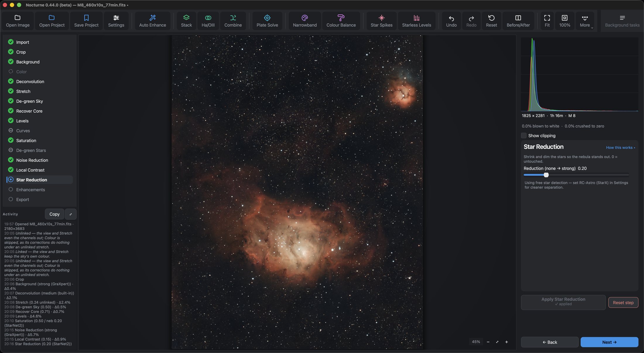This screenshot has height=353, width=644.
Task: Jump to the Export step
Action: click(40, 199)
